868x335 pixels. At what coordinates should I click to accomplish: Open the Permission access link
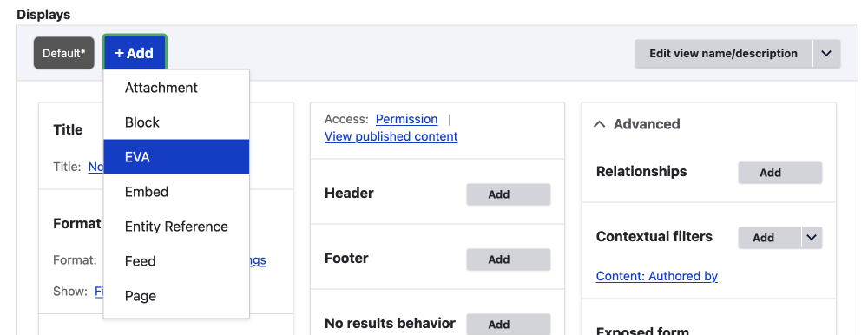click(x=406, y=119)
